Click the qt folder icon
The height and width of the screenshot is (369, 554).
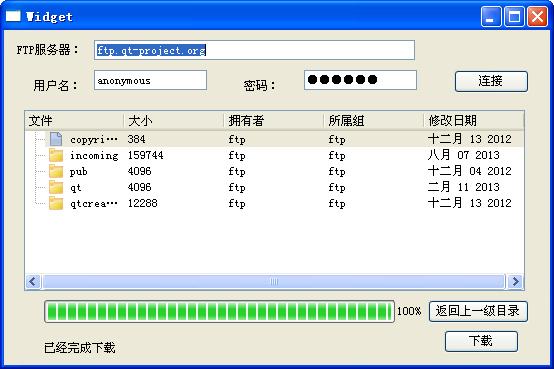[x=56, y=187]
